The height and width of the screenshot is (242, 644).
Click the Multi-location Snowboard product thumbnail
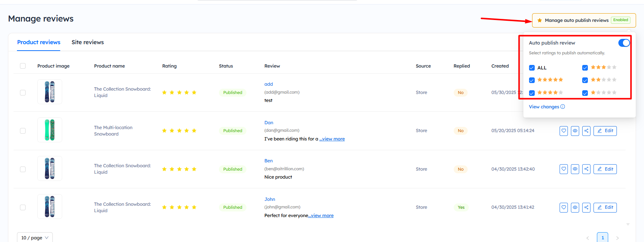point(50,130)
